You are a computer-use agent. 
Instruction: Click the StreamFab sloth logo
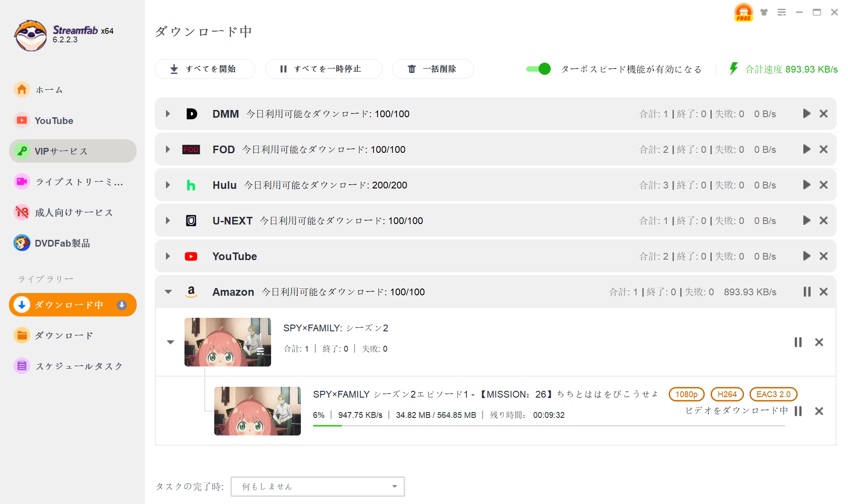(30, 36)
